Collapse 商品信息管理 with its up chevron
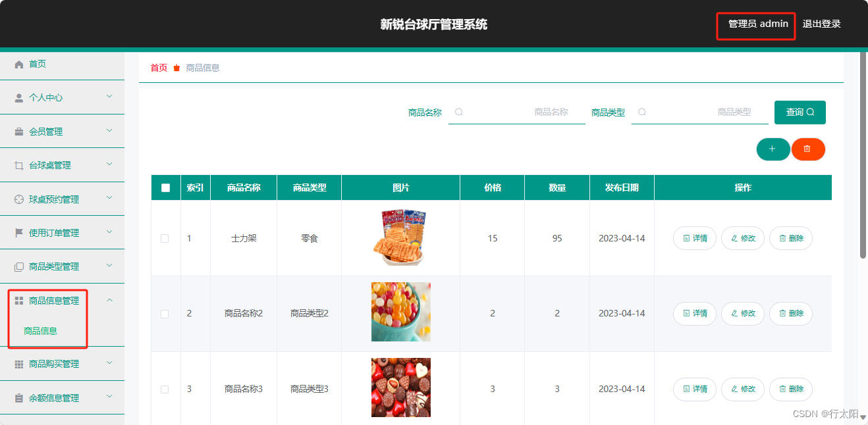Image resolution: width=868 pixels, height=425 pixels. point(109,300)
